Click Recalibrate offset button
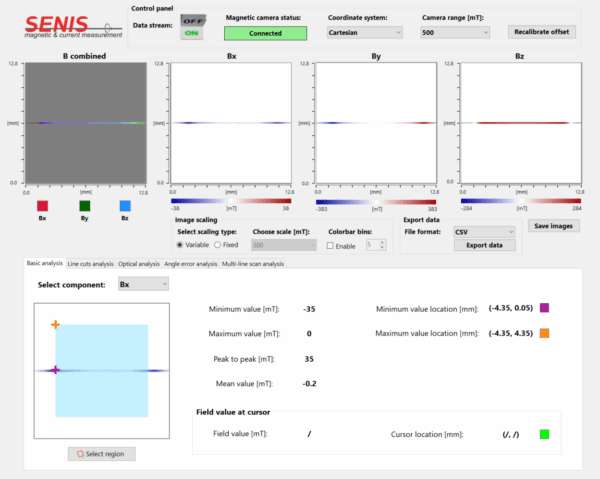This screenshot has height=479, width=600. 543,31
